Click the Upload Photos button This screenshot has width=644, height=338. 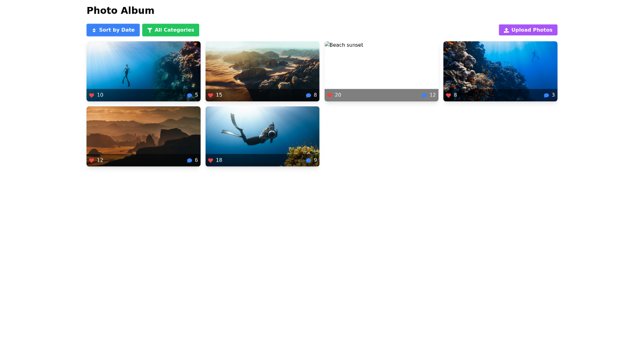tap(528, 30)
